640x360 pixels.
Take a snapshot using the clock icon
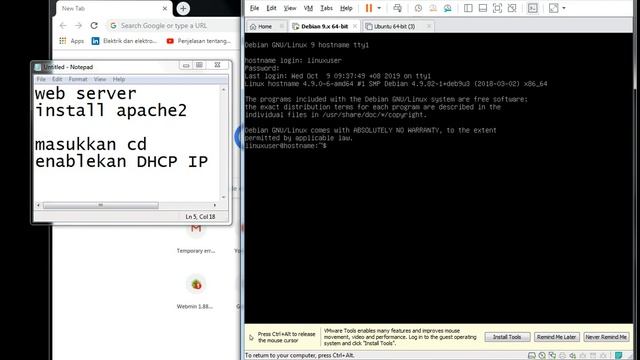(418, 8)
